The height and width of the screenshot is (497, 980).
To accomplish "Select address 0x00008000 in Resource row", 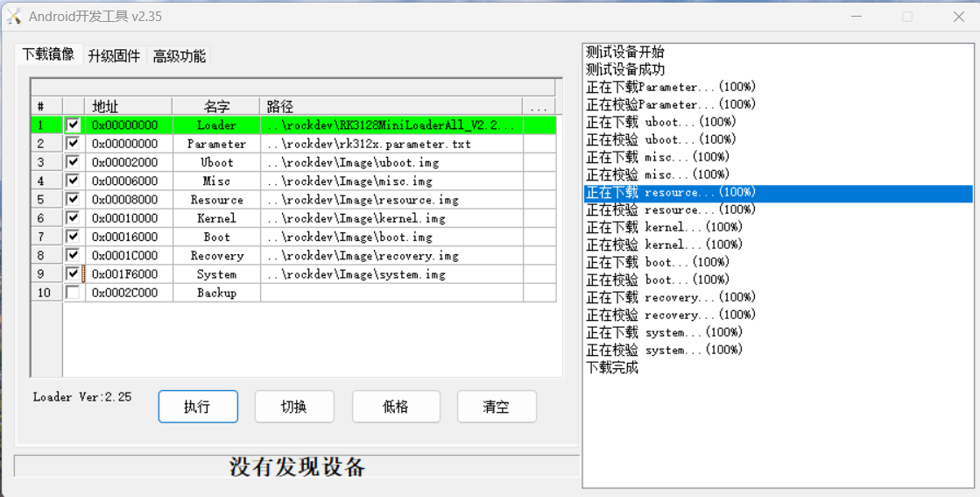I will (x=129, y=200).
